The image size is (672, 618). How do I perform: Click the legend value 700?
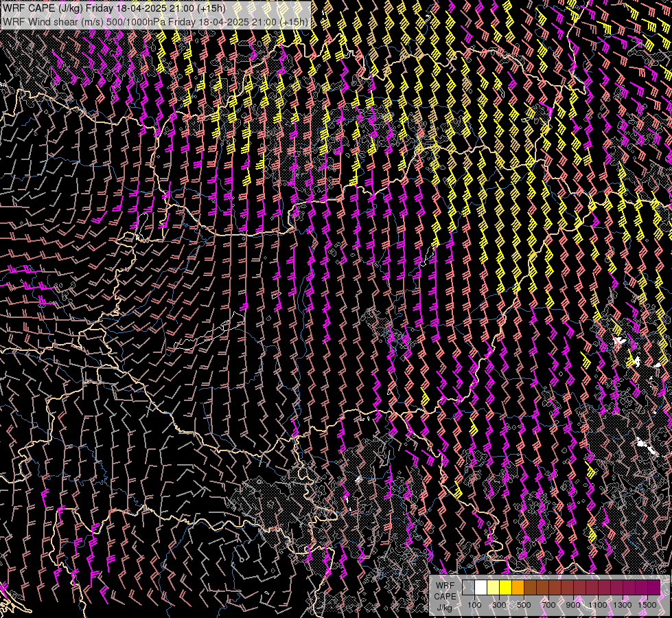[x=548, y=605]
